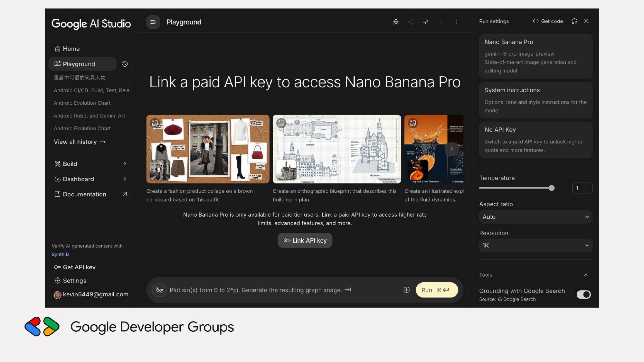Open the SynthID link
Viewport: 644px width, 362px height.
[x=60, y=254]
